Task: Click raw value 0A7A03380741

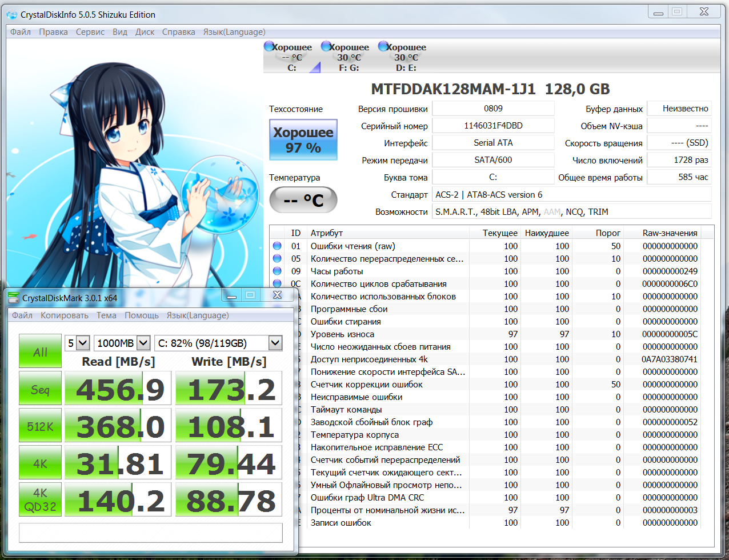Action: [x=670, y=359]
